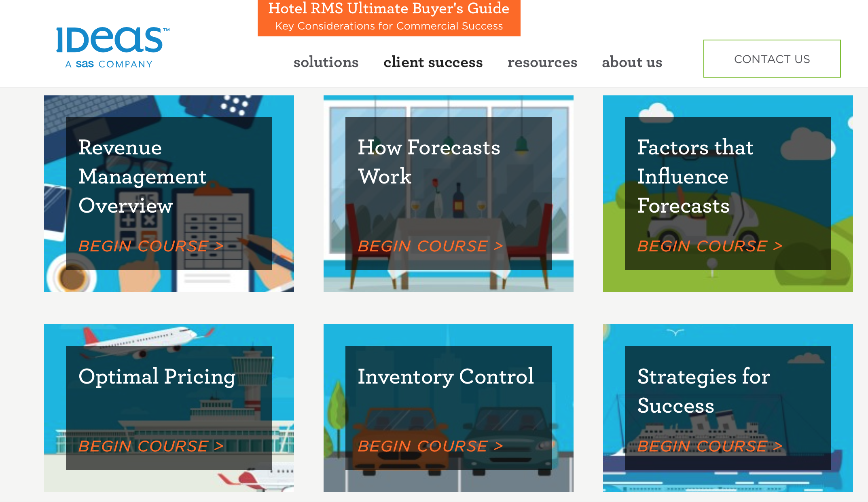Viewport: 868px width, 502px height.
Task: Click the How Forecasts Work title
Action: [429, 162]
